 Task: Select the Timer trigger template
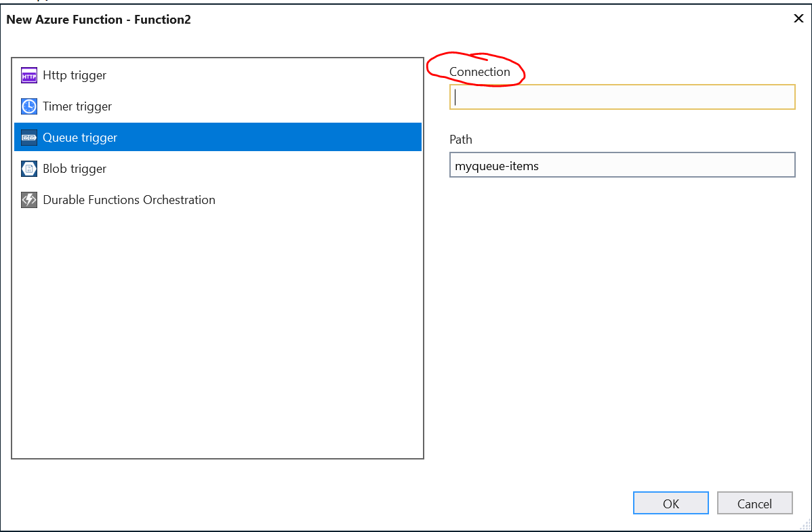(77, 106)
